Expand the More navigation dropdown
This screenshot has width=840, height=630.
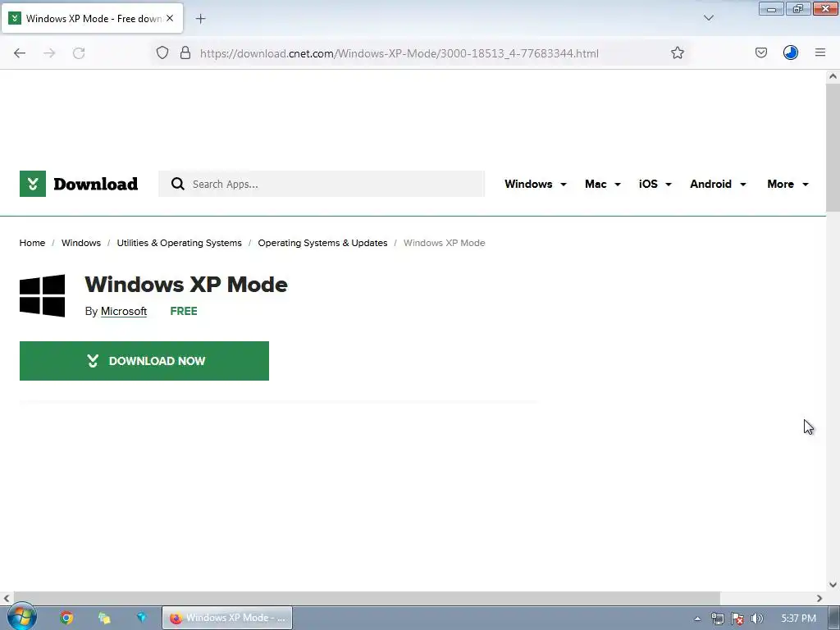(787, 184)
